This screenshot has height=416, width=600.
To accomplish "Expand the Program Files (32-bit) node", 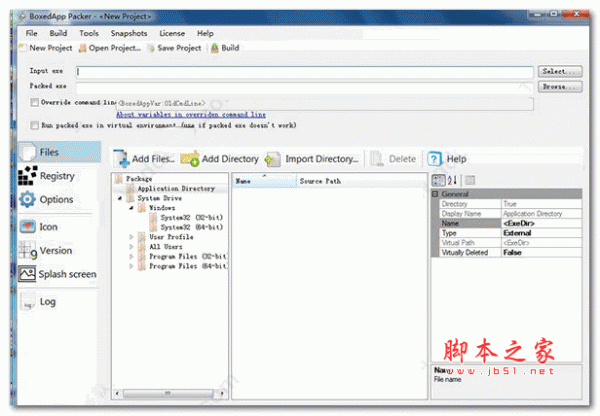I will point(131,256).
